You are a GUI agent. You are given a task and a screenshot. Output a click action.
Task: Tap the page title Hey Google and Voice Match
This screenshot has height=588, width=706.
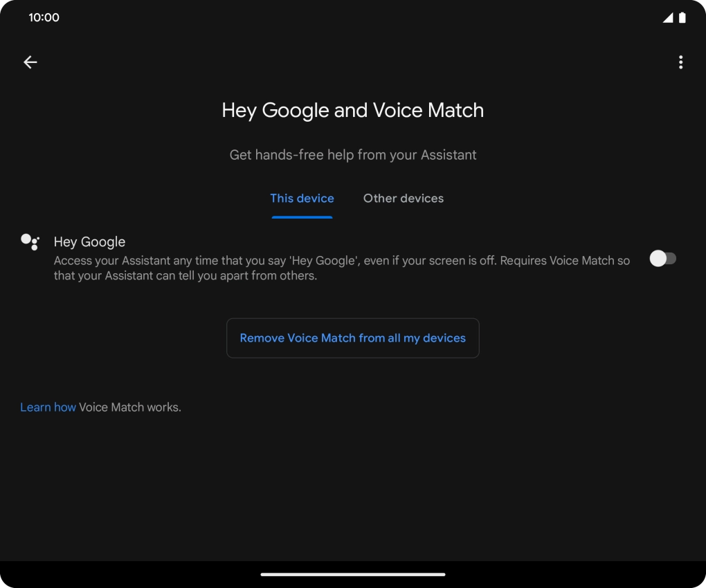tap(352, 111)
